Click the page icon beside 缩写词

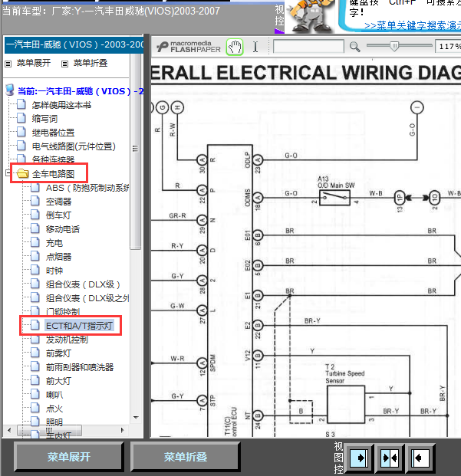click(x=21, y=118)
